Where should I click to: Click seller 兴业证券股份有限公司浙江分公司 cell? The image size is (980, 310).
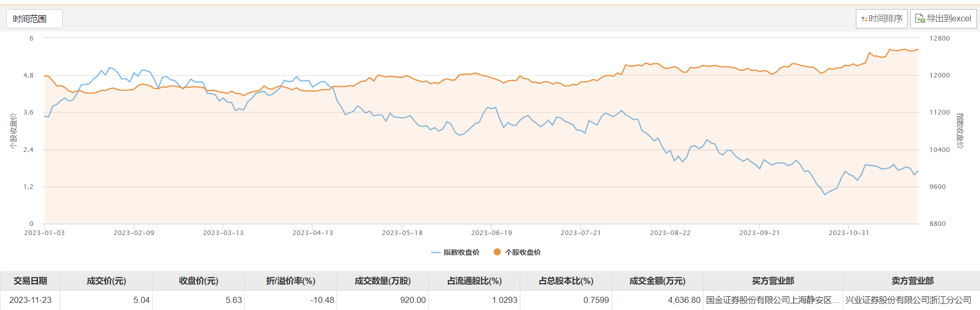tap(912, 300)
